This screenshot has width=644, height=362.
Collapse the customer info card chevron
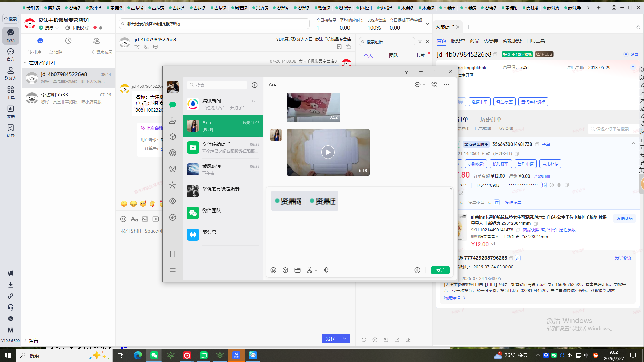pos(633,67)
